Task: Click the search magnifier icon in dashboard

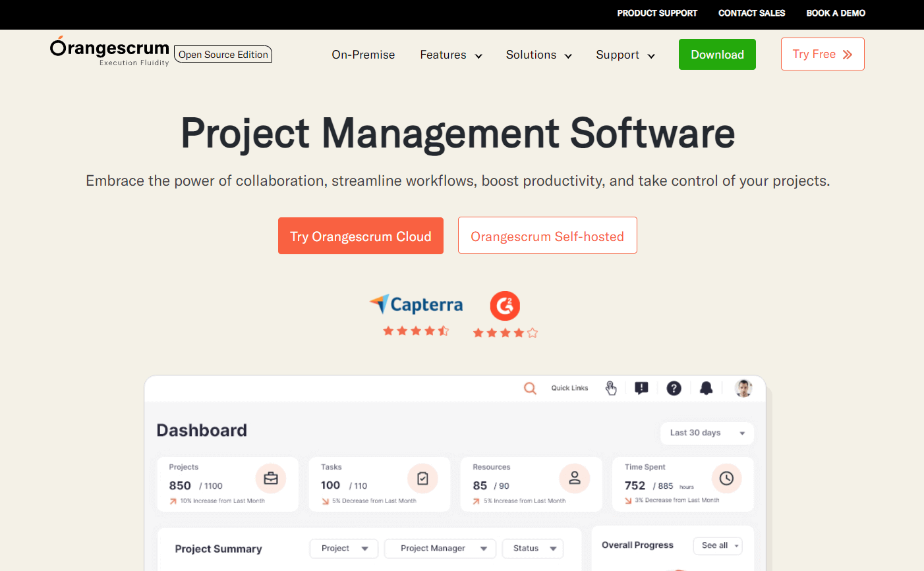Action: pyautogui.click(x=530, y=388)
